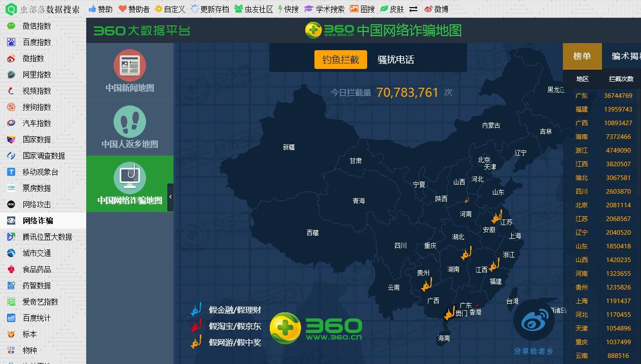
Task: Open 中国人返乡地图 via the footprints icon
Action: (x=130, y=122)
